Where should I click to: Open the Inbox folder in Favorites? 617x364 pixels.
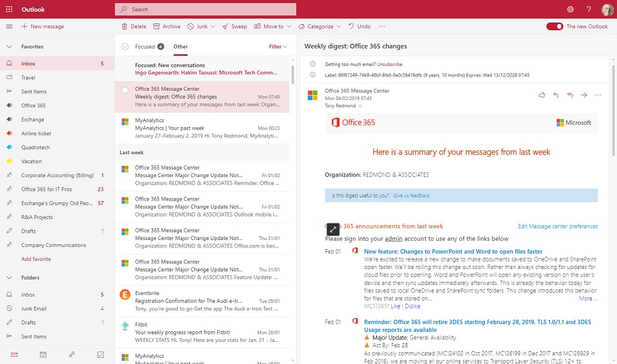pyautogui.click(x=57, y=64)
